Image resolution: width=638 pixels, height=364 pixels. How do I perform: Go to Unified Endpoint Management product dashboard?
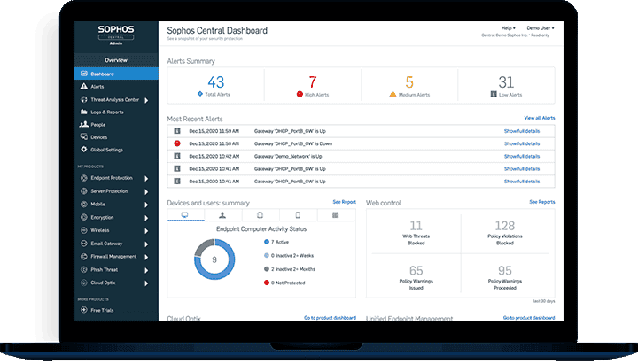coord(529,318)
